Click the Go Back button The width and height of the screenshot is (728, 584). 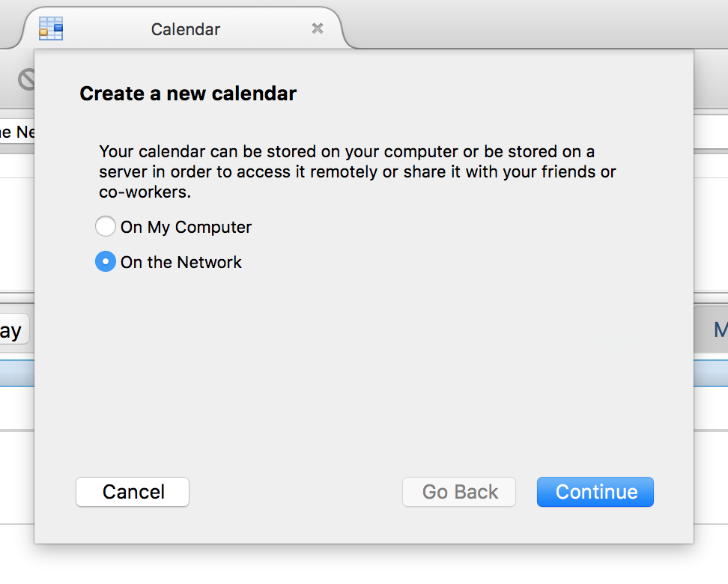tap(459, 492)
